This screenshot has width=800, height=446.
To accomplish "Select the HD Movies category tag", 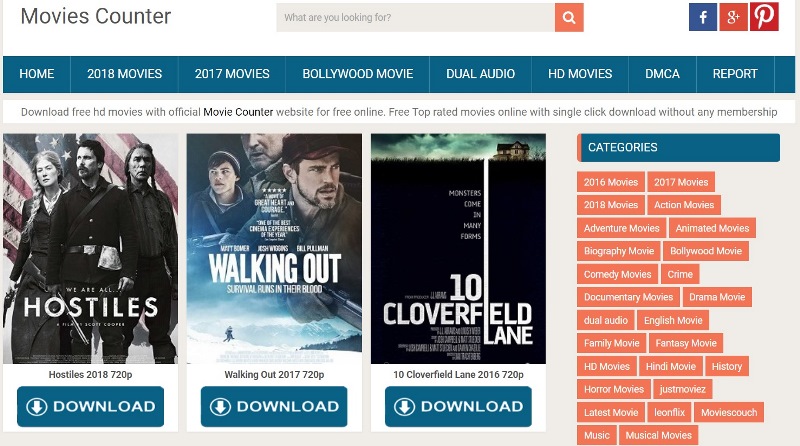I will [x=607, y=366].
